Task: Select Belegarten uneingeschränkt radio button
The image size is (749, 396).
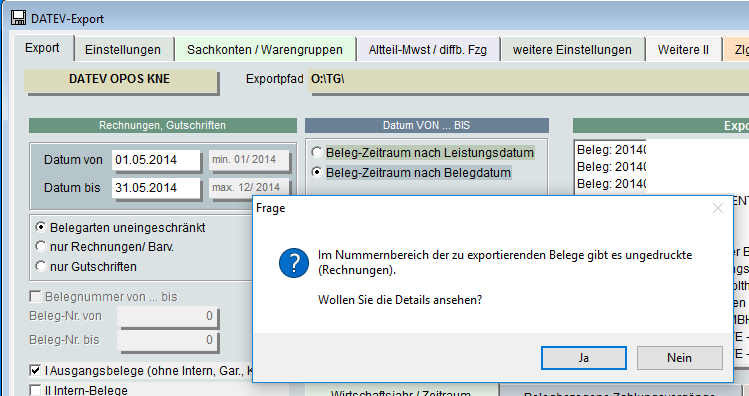Action: coord(41,227)
